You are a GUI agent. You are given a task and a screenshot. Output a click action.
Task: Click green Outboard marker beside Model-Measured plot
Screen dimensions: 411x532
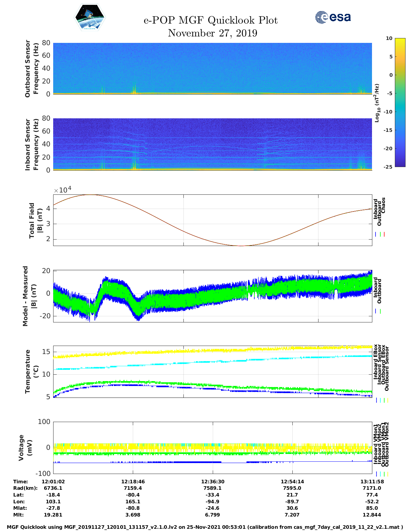click(x=380, y=311)
